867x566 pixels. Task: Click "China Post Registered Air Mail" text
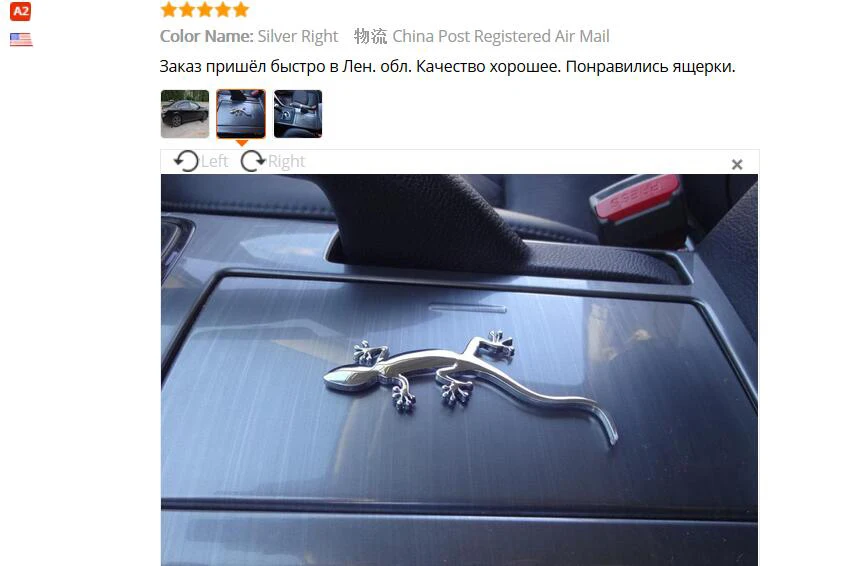(500, 36)
